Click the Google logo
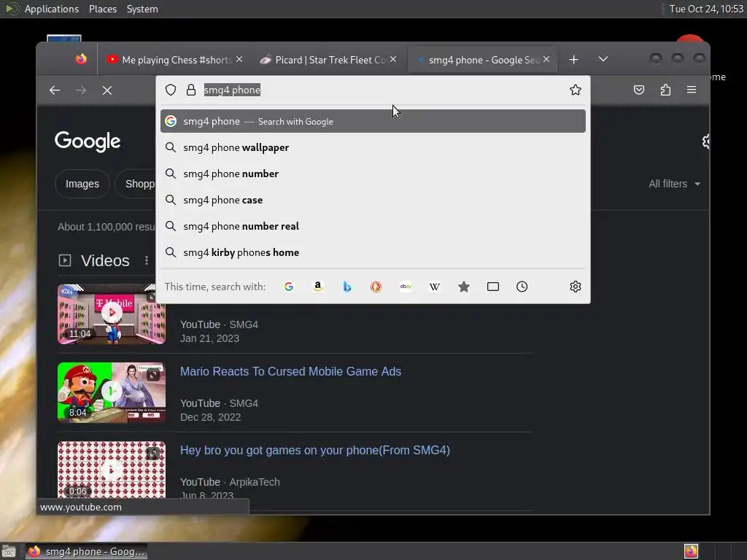This screenshot has width=747, height=560. click(x=88, y=141)
